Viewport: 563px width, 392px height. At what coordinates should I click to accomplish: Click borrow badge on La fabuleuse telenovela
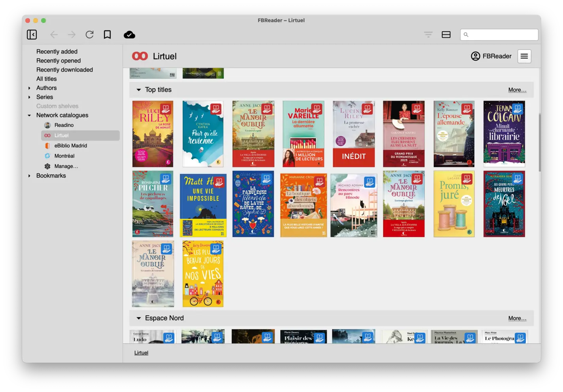click(x=266, y=179)
